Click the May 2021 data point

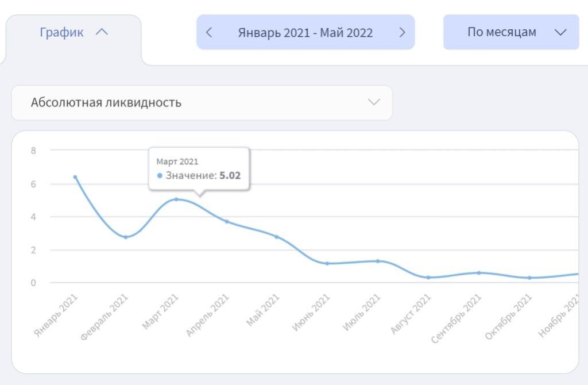(277, 237)
